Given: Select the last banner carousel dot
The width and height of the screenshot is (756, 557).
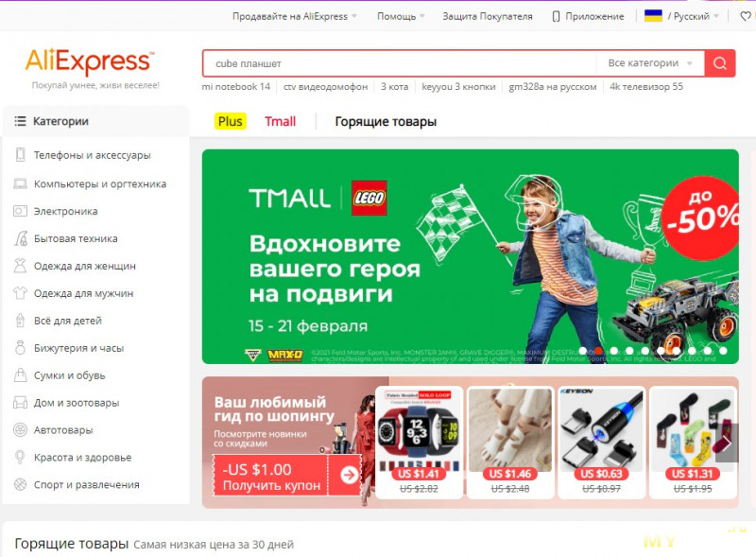Looking at the screenshot, I should [x=723, y=351].
